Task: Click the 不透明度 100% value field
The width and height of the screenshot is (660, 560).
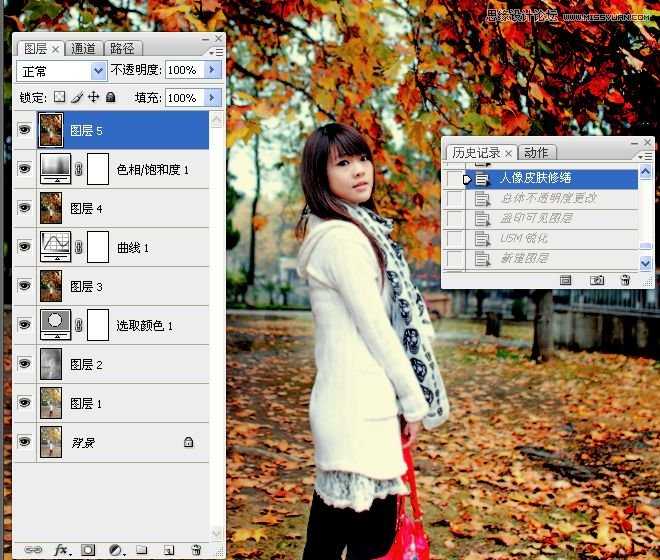Action: click(185, 69)
